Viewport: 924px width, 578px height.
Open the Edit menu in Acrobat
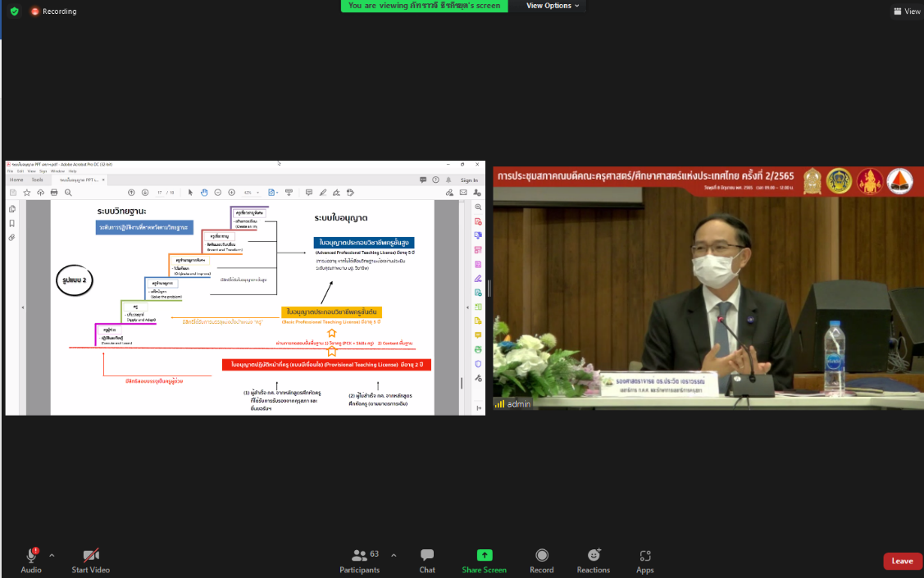tap(20, 171)
